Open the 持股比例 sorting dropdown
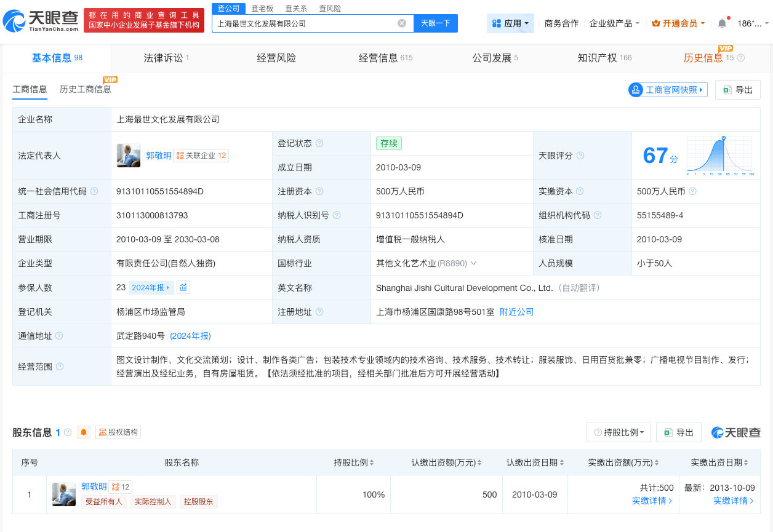The height and width of the screenshot is (532, 773). pos(618,432)
